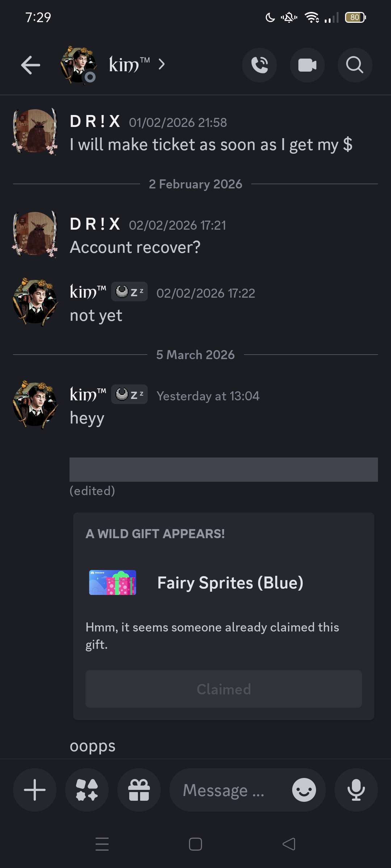Tap the Android home navigation button

195,844
